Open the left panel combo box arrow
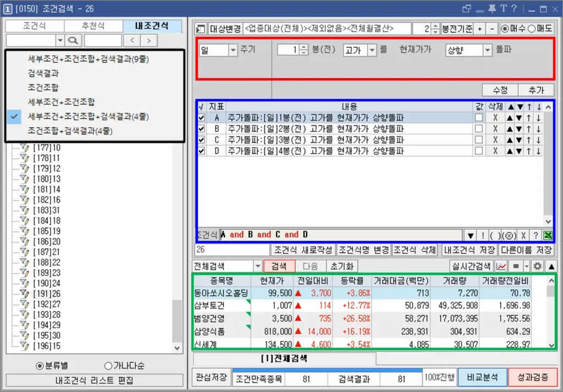This screenshot has height=392, width=563. click(x=60, y=41)
